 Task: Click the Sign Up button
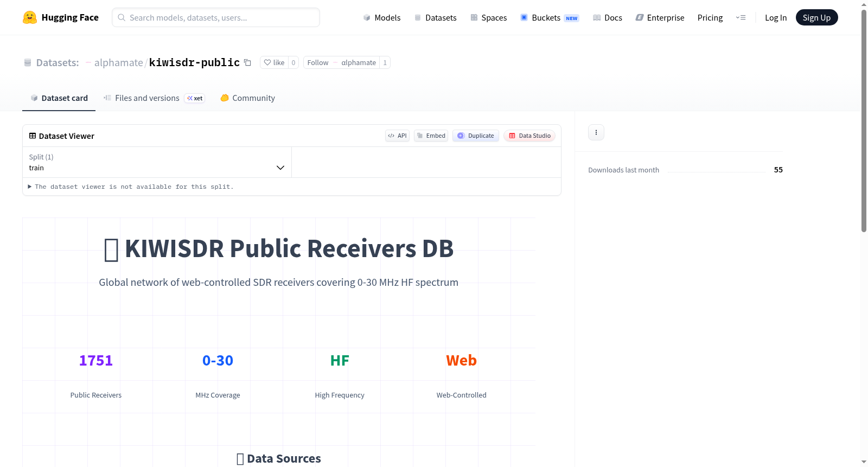tap(816, 17)
